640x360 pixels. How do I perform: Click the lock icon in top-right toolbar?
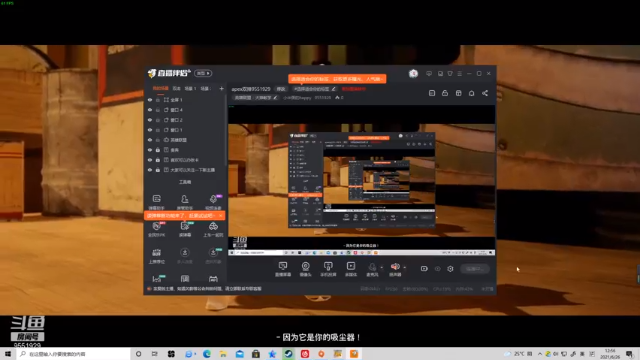[x=445, y=93]
